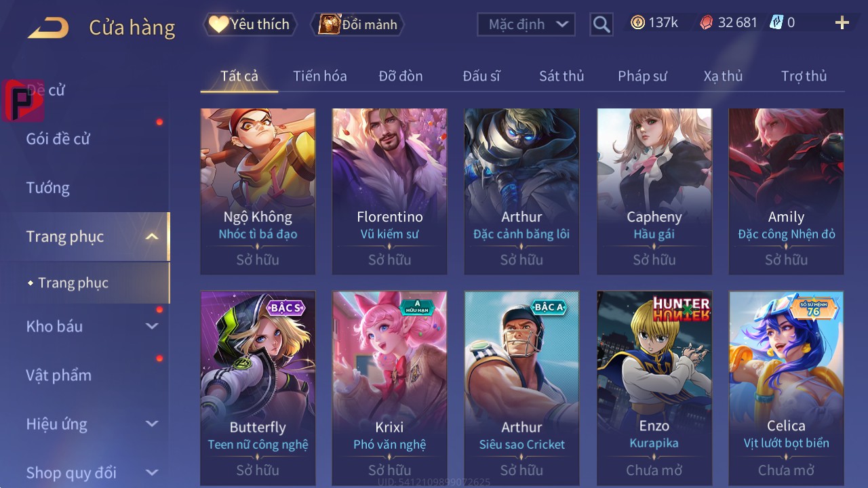The height and width of the screenshot is (488, 868).
Task: Tap the blue voucher ticket icon
Action: 776,22
